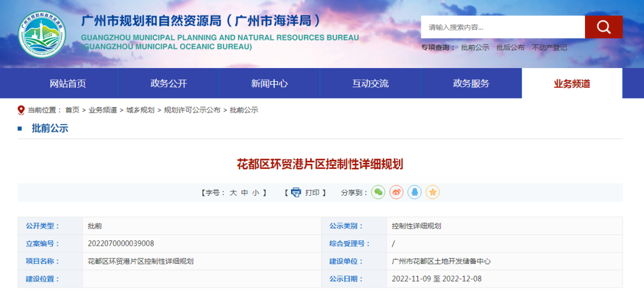The image size is (644, 303).
Task: Click the 公示日期 label
Action: tap(346, 279)
